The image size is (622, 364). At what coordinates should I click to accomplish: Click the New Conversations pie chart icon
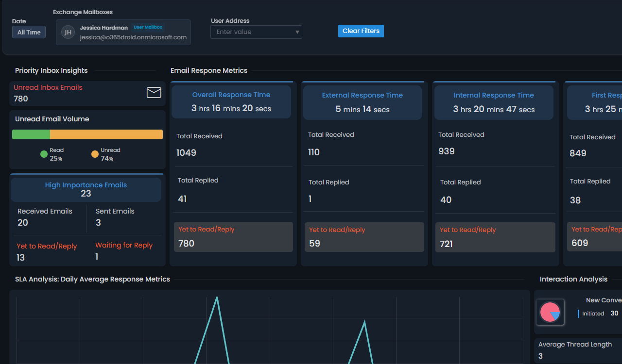[x=550, y=312]
